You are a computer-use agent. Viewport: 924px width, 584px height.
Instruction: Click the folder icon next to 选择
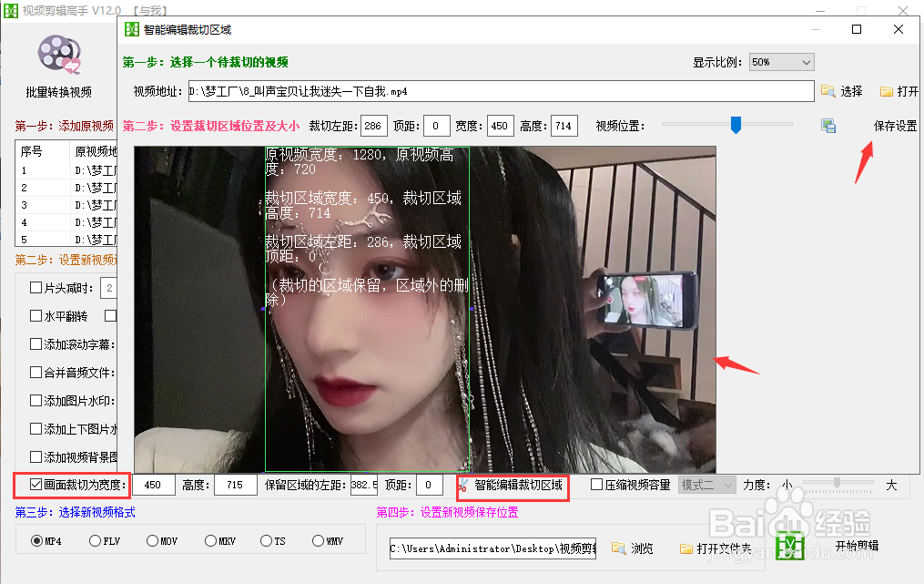[x=828, y=91]
